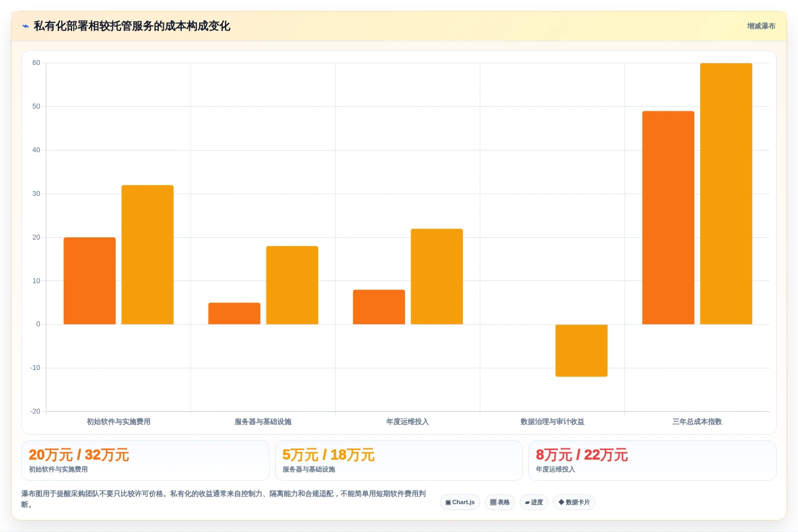Click the y-axis value -20
This screenshot has height=532, width=798.
[35, 411]
